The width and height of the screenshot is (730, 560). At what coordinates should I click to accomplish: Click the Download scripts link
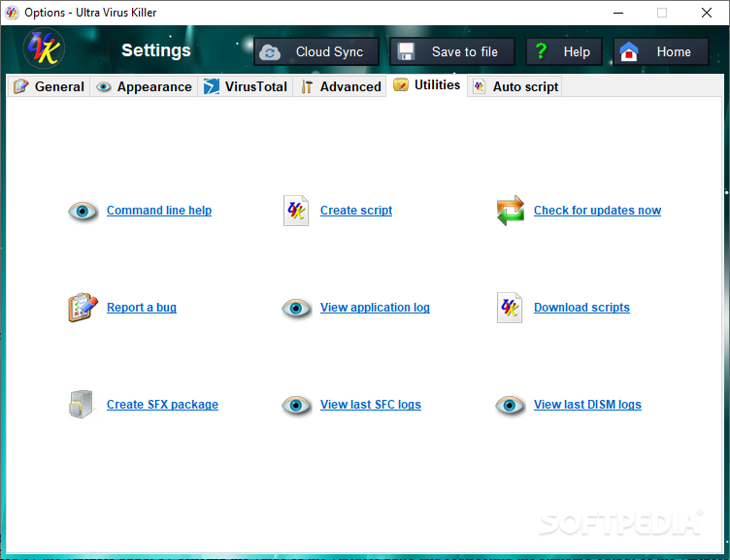click(581, 308)
